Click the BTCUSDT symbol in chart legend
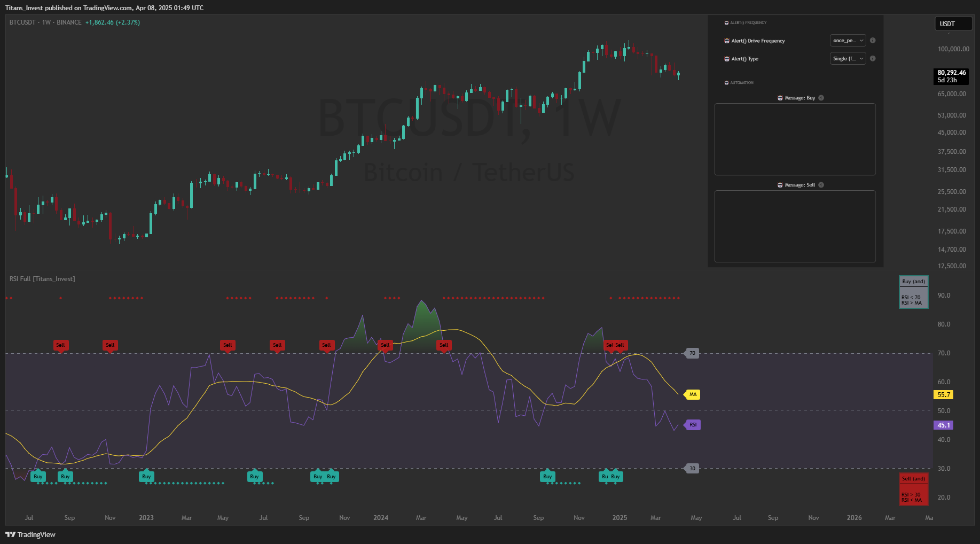The height and width of the screenshot is (544, 980). [22, 22]
